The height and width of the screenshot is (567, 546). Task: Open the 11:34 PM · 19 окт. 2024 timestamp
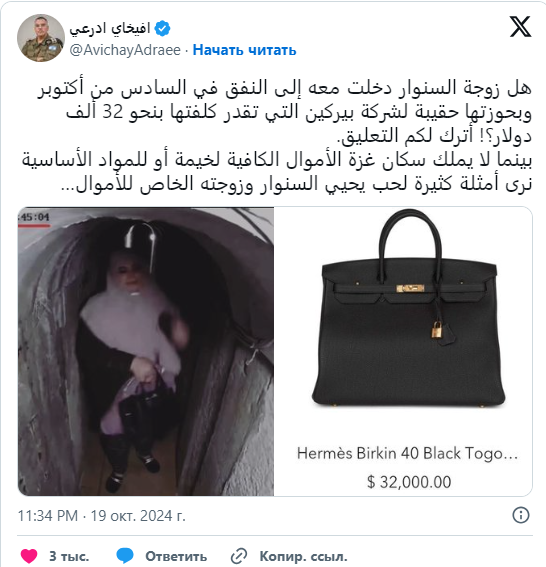(x=102, y=515)
